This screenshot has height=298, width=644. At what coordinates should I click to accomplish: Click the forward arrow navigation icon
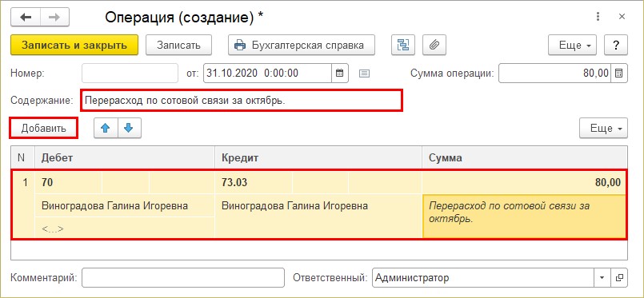[54, 18]
